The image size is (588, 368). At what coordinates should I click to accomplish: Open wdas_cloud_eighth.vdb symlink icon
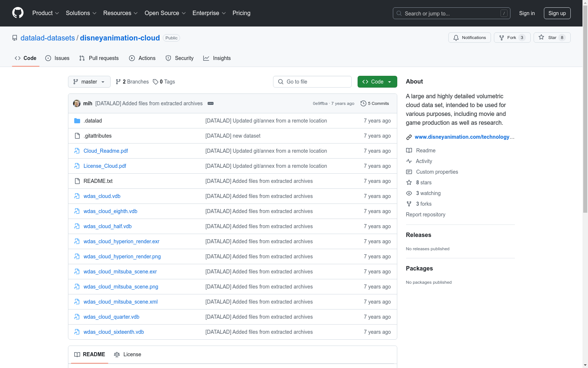(77, 211)
